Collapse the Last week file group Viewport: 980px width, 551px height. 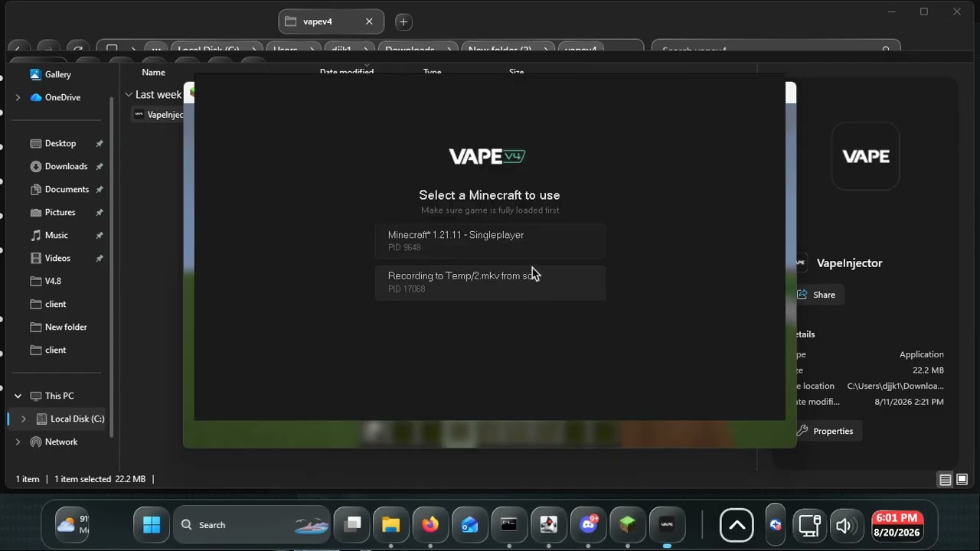129,95
